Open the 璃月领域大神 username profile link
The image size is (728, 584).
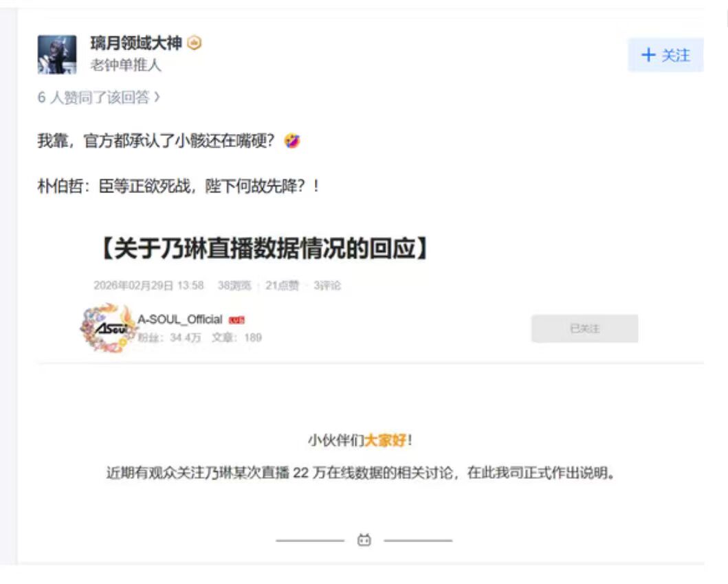(135, 43)
